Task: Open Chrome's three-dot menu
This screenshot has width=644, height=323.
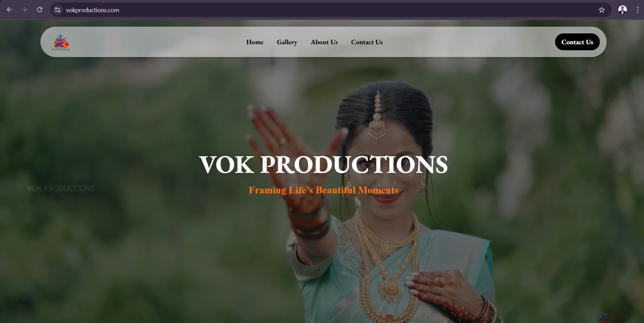Action: 638,10
